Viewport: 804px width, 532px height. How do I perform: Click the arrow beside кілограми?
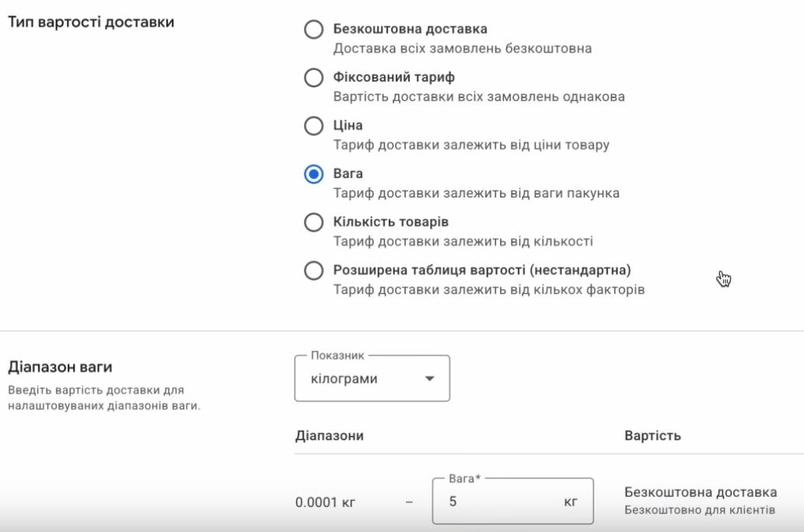click(428, 380)
